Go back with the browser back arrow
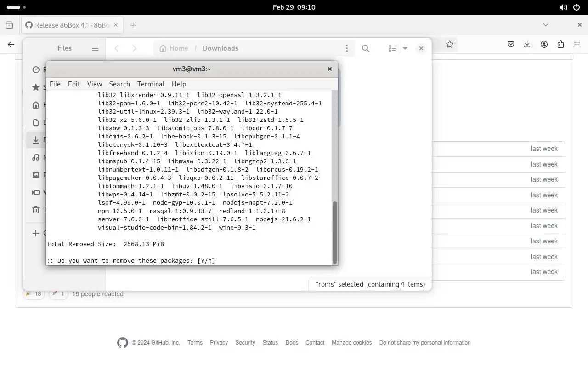Viewport: 588px width, 368px height. coord(11,45)
